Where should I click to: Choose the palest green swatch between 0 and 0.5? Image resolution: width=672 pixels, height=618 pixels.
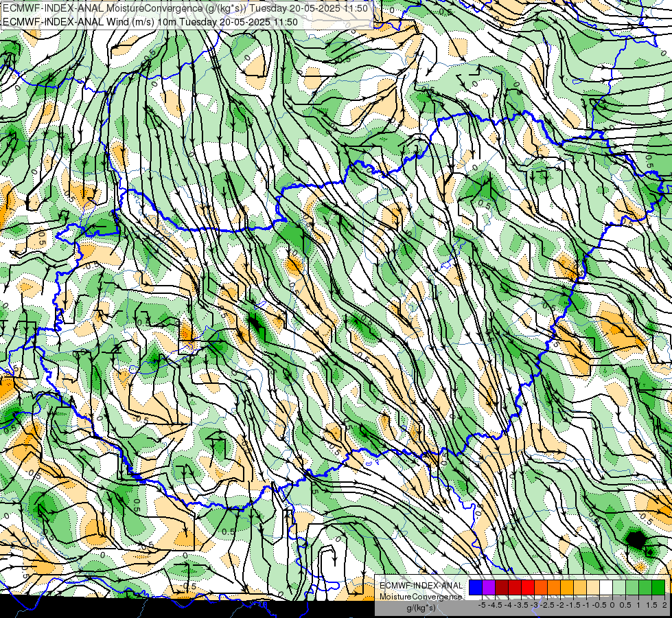click(x=619, y=588)
